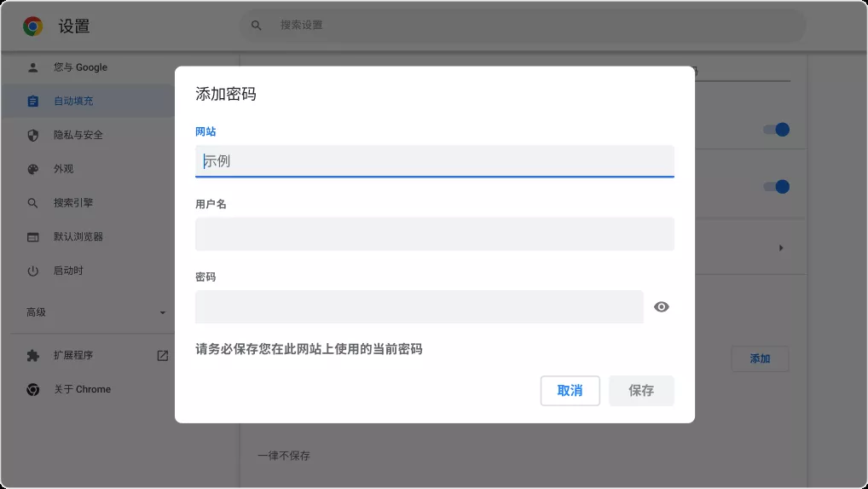This screenshot has height=489, width=868.
Task: Show password with the eye icon
Action: pyautogui.click(x=661, y=307)
